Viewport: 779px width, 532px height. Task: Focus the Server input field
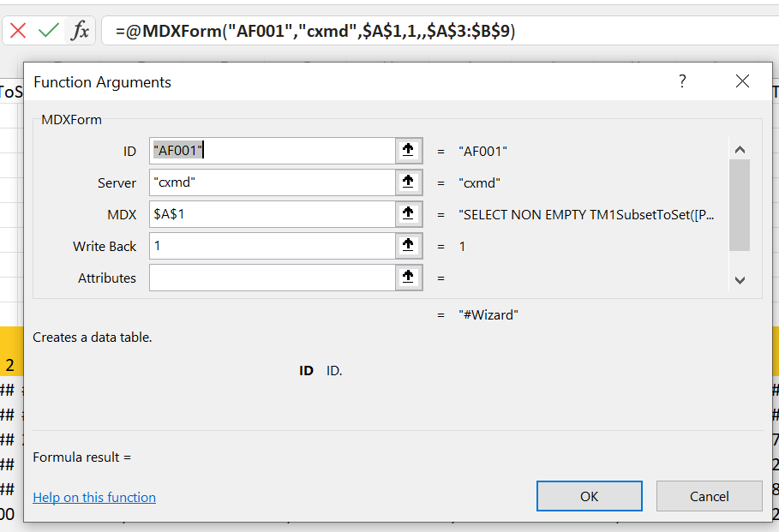(272, 182)
